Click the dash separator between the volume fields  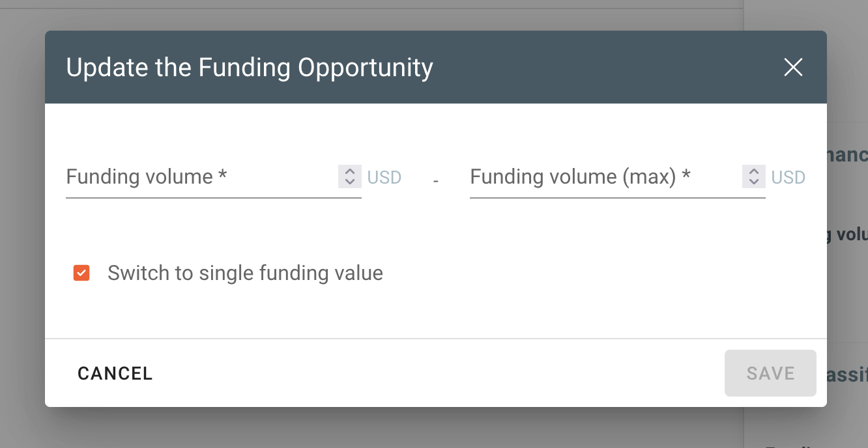tap(435, 180)
